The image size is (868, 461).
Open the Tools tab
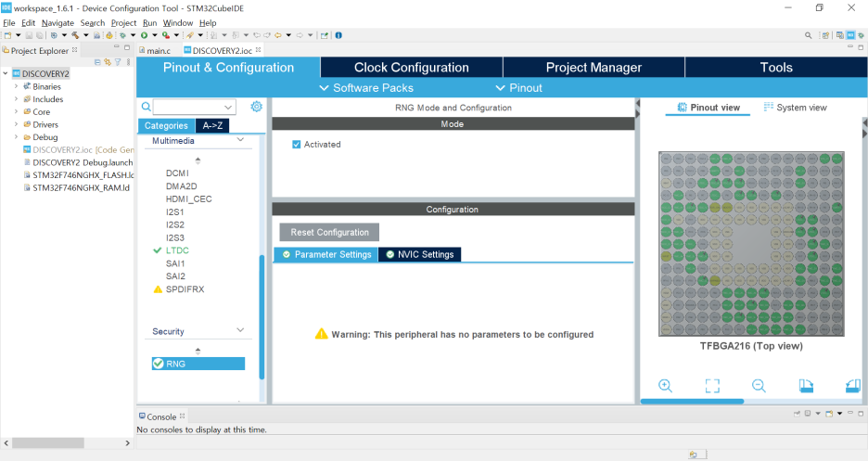tap(776, 68)
